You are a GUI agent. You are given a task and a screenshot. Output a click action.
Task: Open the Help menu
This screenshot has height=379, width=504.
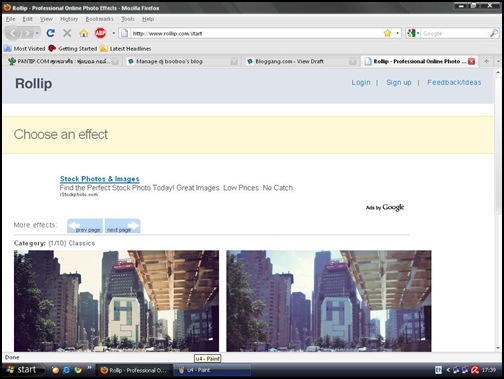coord(148,19)
